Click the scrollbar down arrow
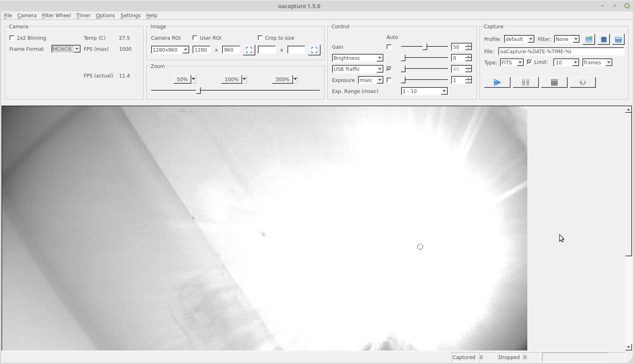Viewport: 634px width, 364px height. pyautogui.click(x=629, y=347)
